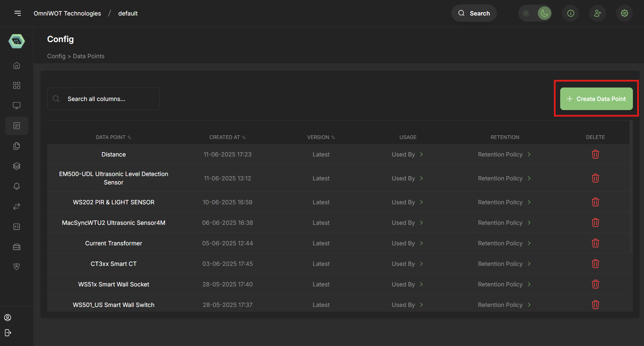Click the Search all columns input field
Image resolution: width=644 pixels, height=346 pixels.
click(103, 99)
